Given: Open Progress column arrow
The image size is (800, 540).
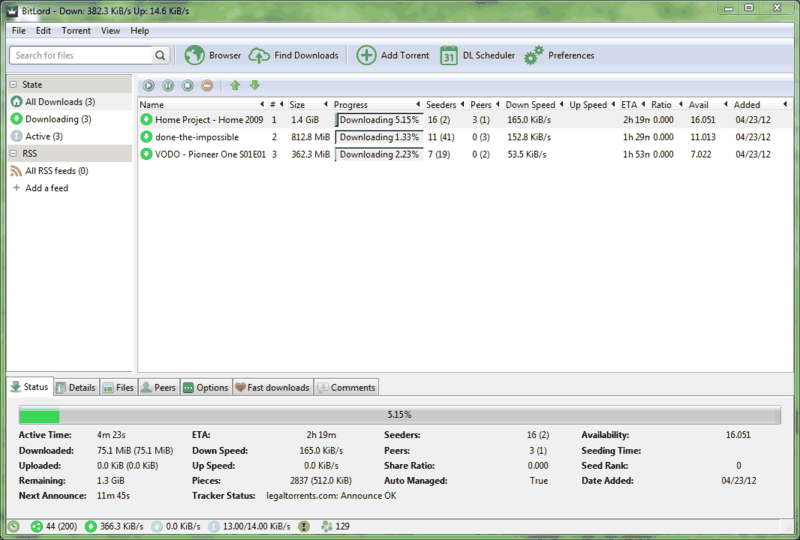Looking at the screenshot, I should click(418, 104).
